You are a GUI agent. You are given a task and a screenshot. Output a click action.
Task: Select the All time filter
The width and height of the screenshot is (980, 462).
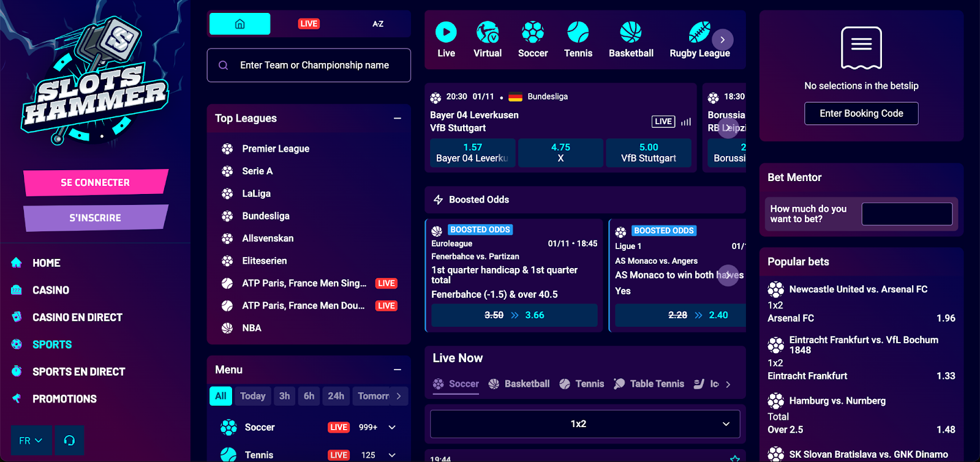(221, 396)
